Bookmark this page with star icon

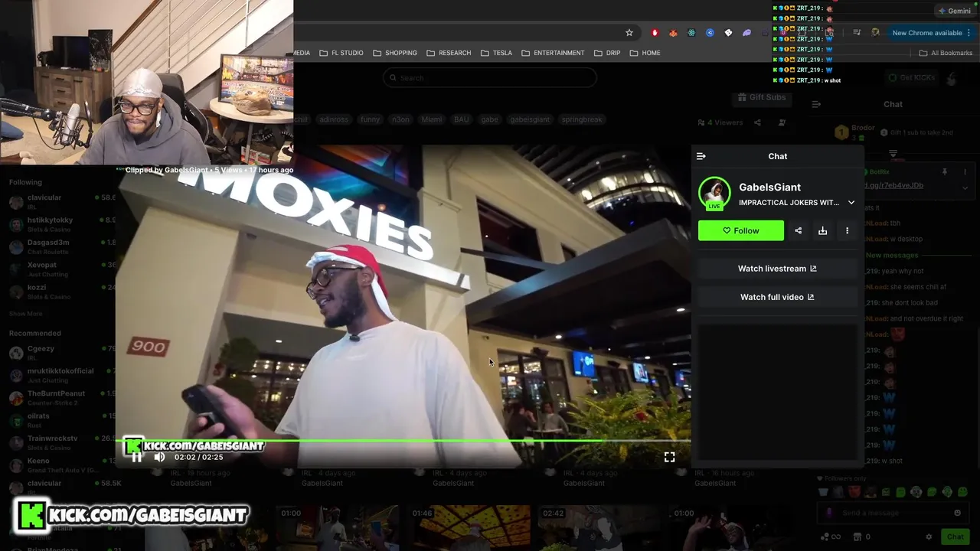pos(629,33)
